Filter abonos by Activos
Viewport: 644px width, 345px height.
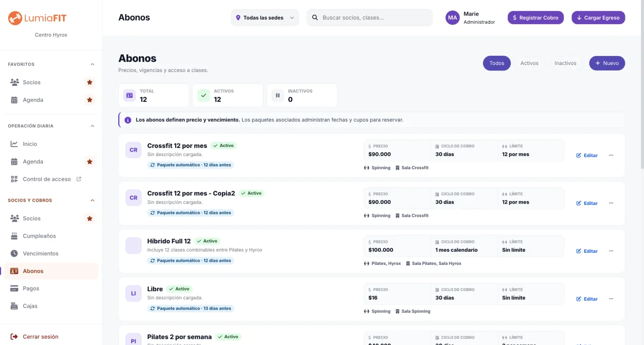[x=529, y=63]
